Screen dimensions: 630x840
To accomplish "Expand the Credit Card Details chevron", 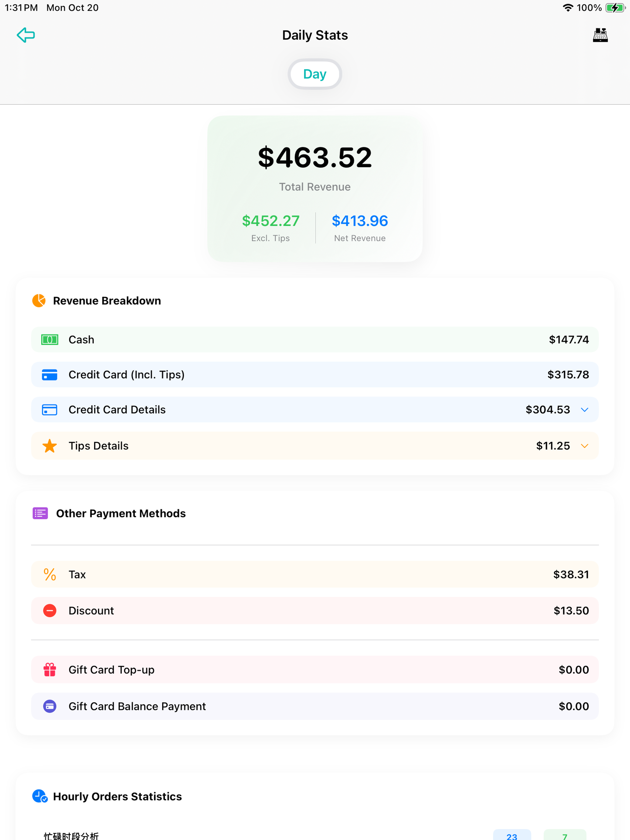I will click(585, 410).
